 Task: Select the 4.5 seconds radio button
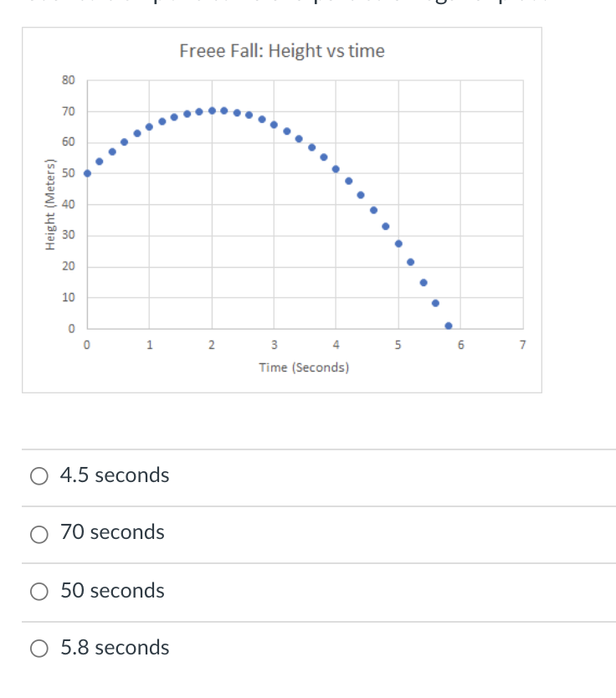point(38,475)
